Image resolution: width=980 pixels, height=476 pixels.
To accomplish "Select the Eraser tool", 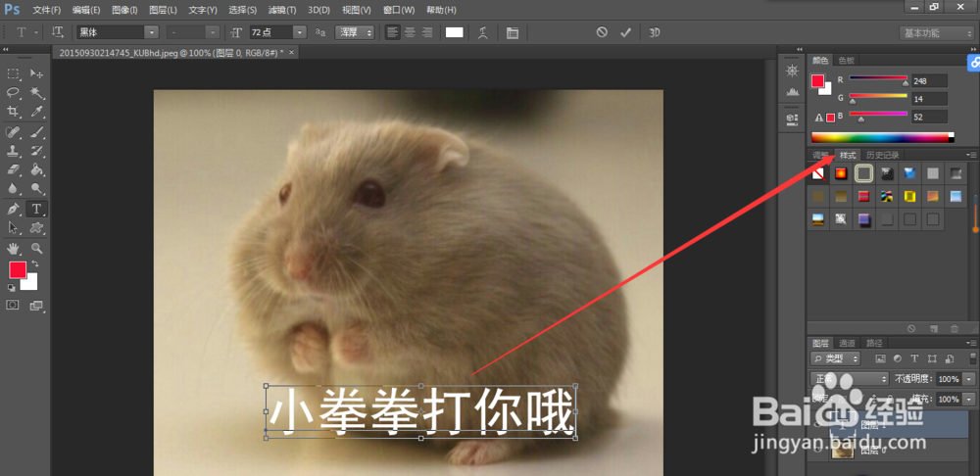I will coord(13,169).
